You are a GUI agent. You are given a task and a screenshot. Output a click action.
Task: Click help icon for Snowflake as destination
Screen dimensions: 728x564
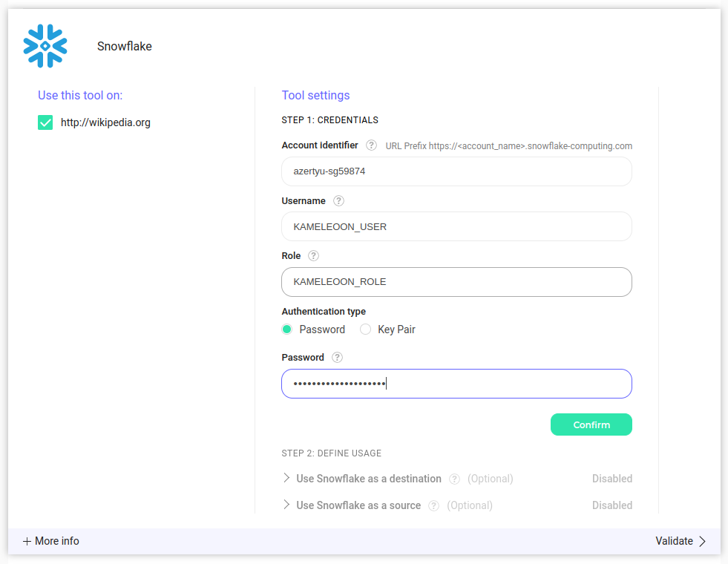pos(454,479)
